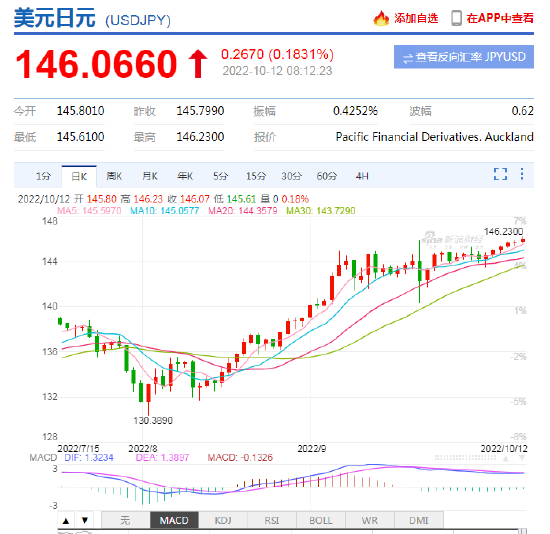Select the 日K chart tab

(x=79, y=176)
